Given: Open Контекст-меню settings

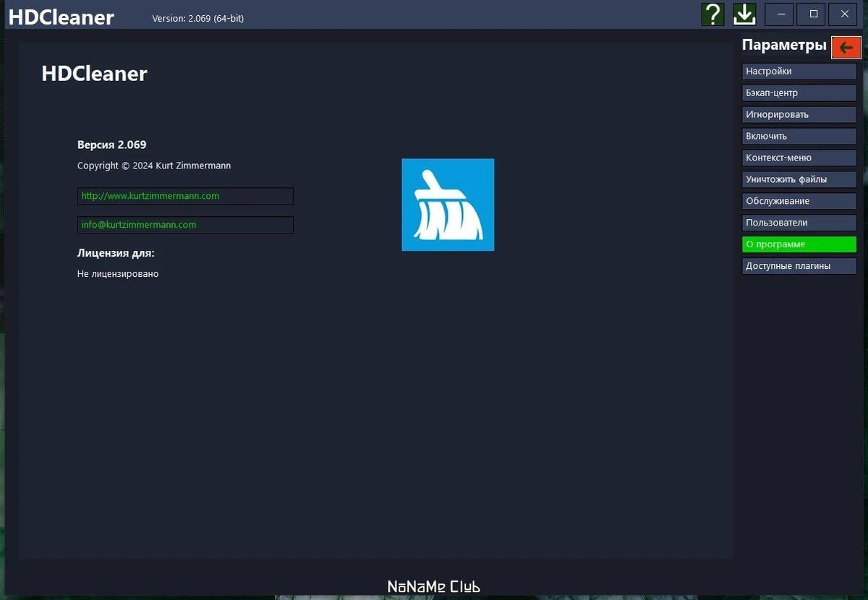Looking at the screenshot, I should [799, 158].
